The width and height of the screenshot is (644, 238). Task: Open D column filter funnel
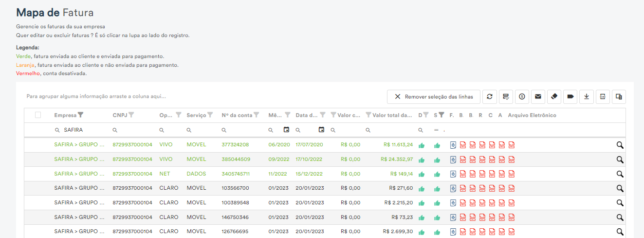click(x=426, y=115)
